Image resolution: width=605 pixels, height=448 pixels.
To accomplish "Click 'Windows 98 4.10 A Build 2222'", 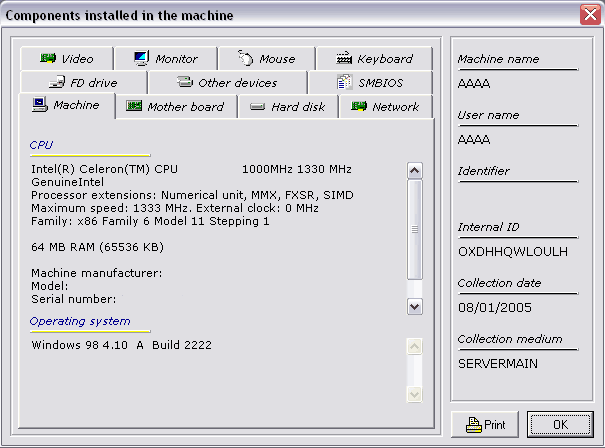I will pyautogui.click(x=122, y=345).
